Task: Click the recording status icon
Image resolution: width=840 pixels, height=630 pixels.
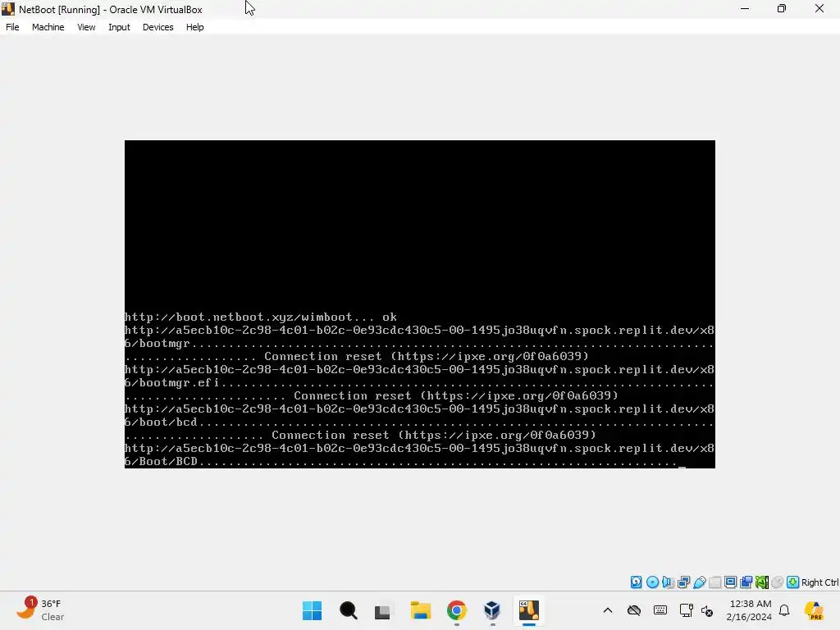Action: tap(746, 582)
